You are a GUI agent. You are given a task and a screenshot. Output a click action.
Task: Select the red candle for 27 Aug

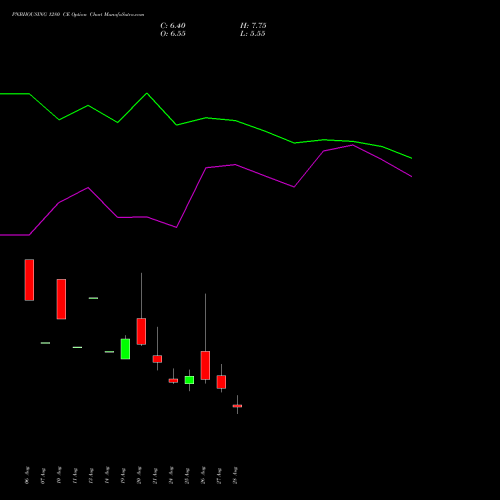coord(221,382)
